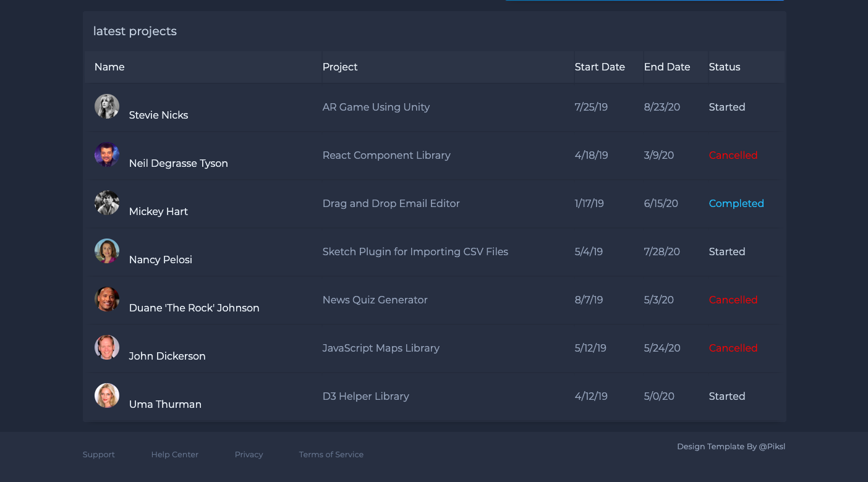The height and width of the screenshot is (482, 868).
Task: Sort the table by End Date
Action: tap(667, 67)
